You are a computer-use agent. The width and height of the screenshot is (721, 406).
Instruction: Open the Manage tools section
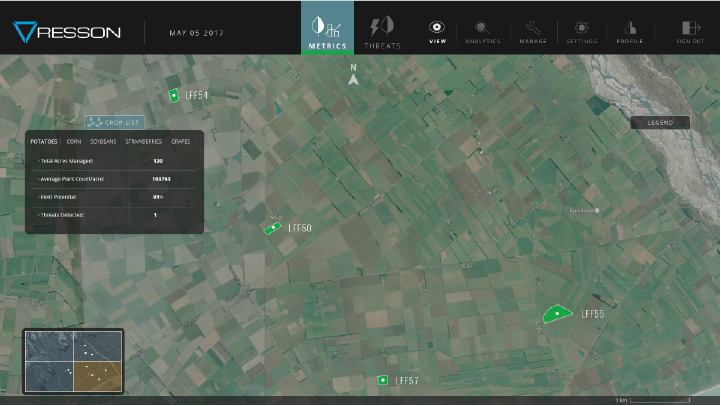(x=532, y=31)
